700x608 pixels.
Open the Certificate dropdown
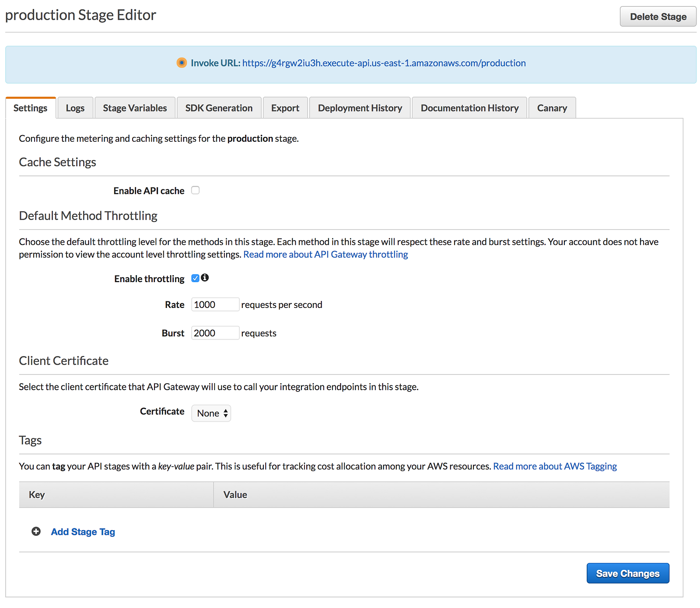click(211, 413)
